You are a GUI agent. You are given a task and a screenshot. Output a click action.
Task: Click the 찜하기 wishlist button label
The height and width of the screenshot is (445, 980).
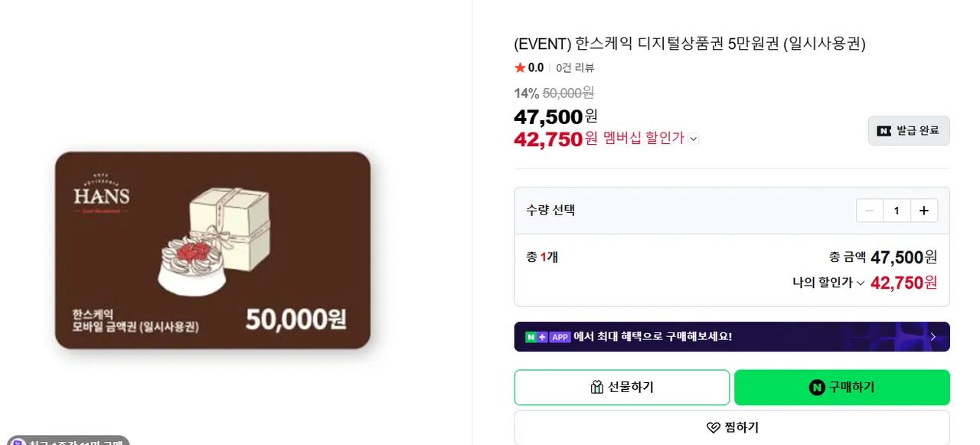click(741, 427)
